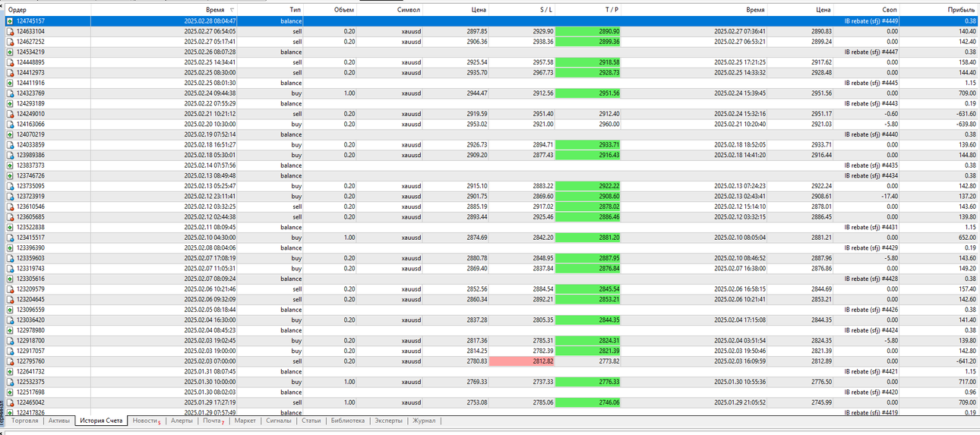980x435 pixels.
Task: Click the buy icon for order 123036420
Action: [x=10, y=320]
